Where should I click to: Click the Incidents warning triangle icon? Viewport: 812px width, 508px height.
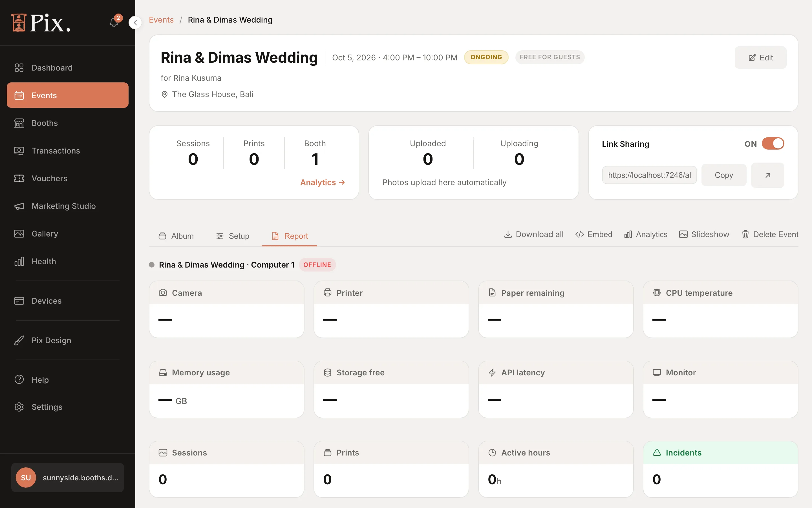(657, 453)
